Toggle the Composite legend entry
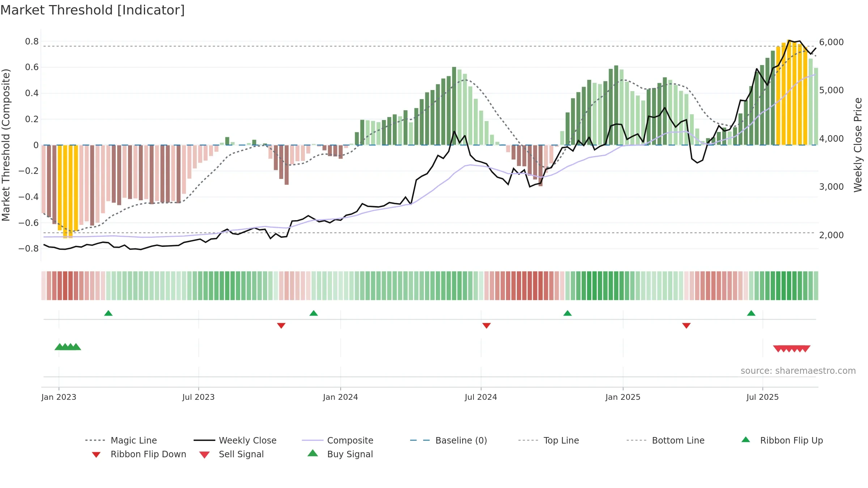 click(337, 440)
